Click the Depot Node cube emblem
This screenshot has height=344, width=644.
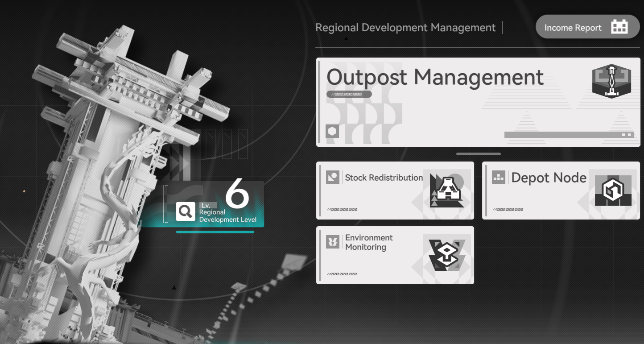coord(613,191)
